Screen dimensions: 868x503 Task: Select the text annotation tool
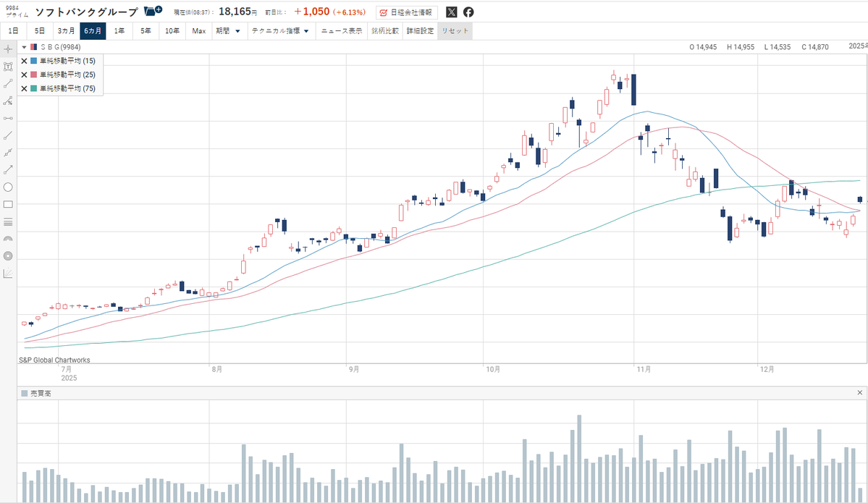click(8, 67)
